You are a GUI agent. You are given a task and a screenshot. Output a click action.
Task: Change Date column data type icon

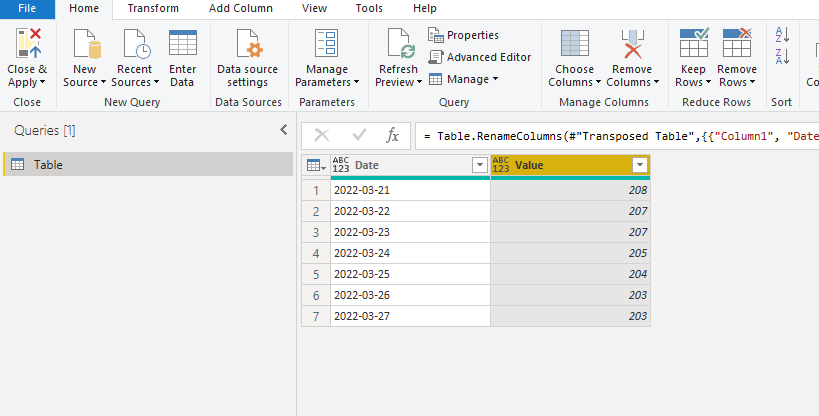341,165
